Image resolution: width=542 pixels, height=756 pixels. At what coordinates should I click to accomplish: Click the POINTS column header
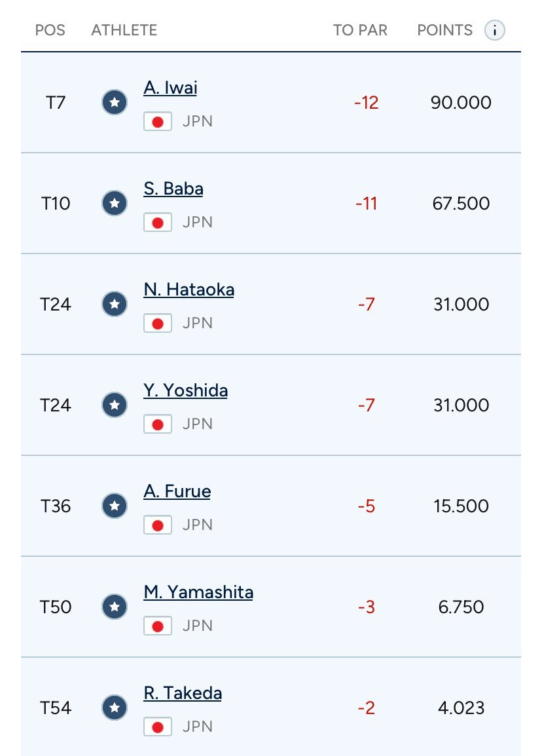444,30
